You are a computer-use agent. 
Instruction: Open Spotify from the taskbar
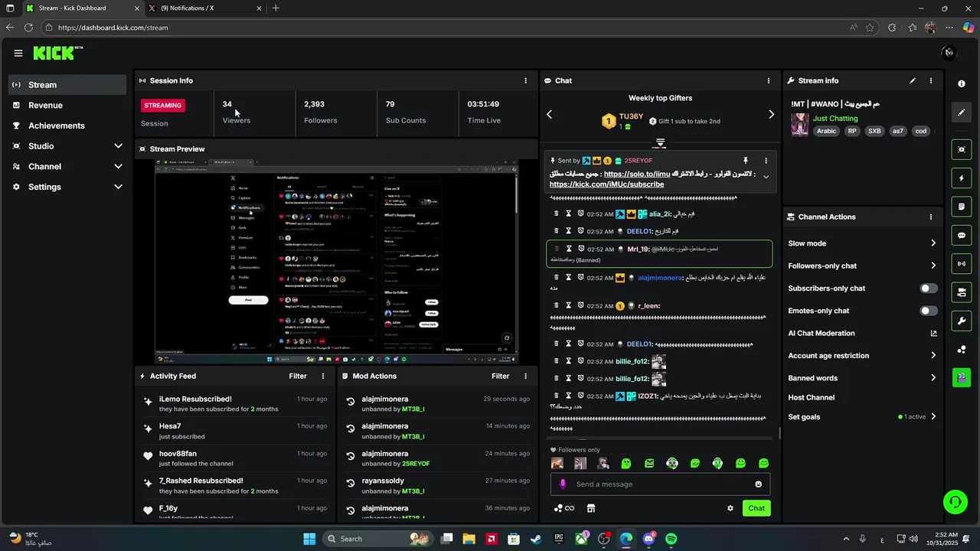click(x=671, y=539)
